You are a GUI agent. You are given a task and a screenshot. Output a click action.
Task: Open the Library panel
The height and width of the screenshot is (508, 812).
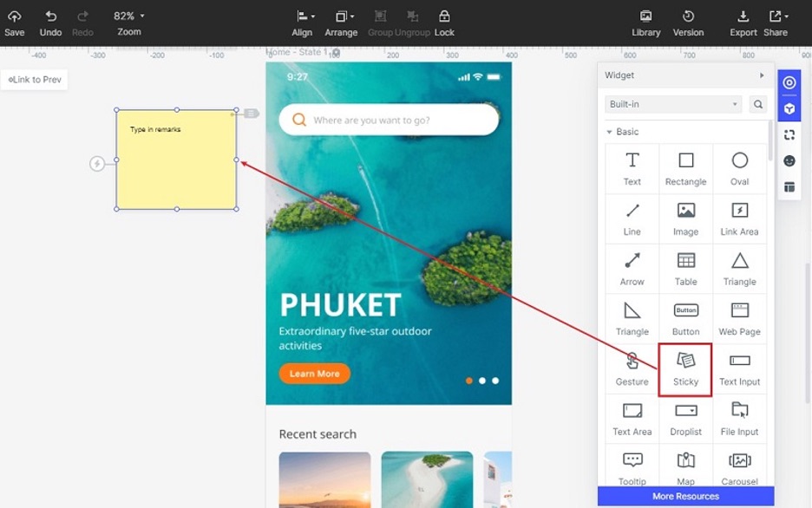(x=645, y=23)
